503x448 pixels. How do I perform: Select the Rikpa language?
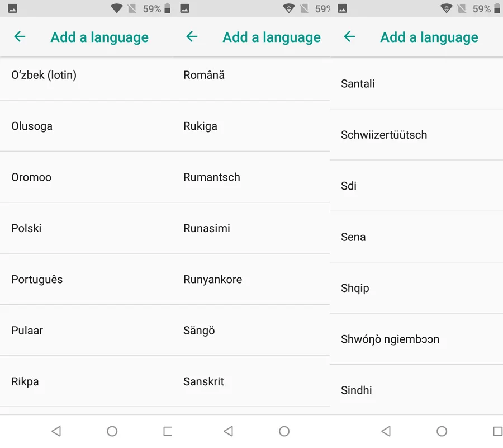click(86, 381)
